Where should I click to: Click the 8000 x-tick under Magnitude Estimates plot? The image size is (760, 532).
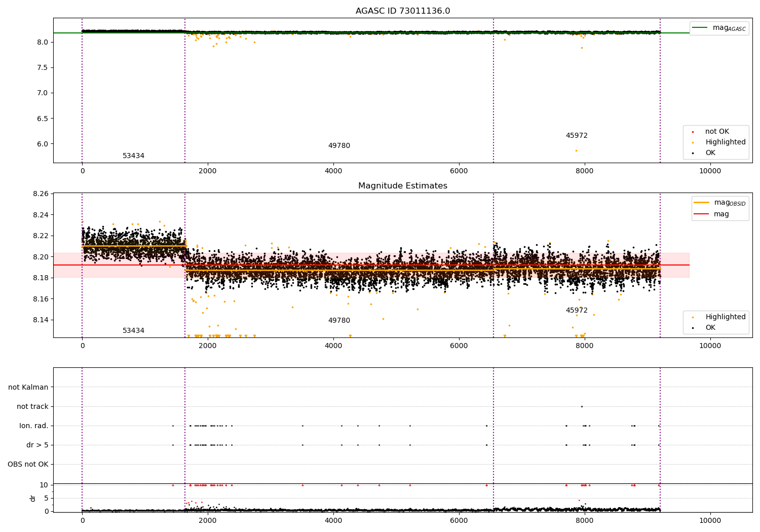click(585, 346)
